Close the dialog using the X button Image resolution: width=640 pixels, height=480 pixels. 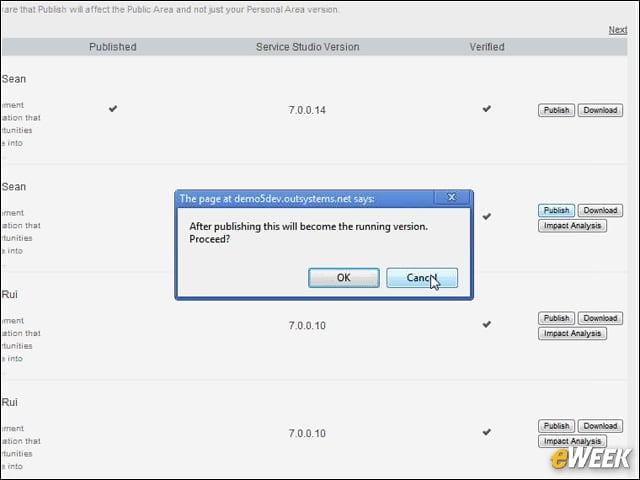[451, 198]
